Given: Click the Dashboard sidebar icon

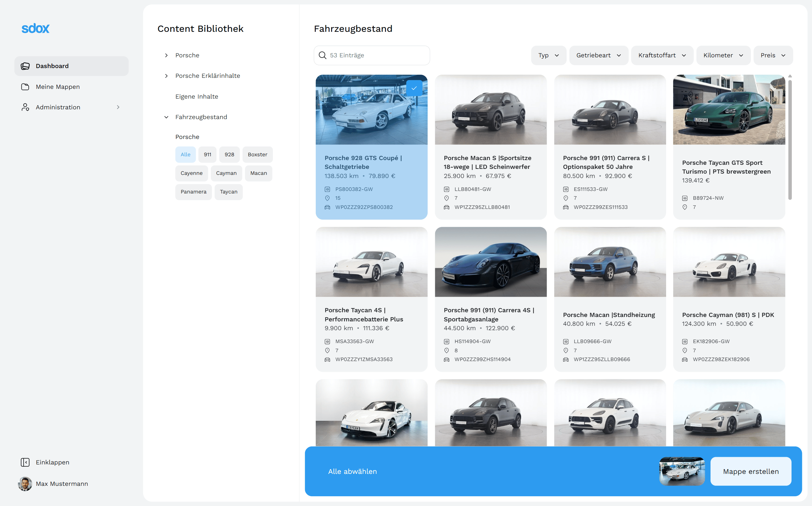Looking at the screenshot, I should 25,66.
